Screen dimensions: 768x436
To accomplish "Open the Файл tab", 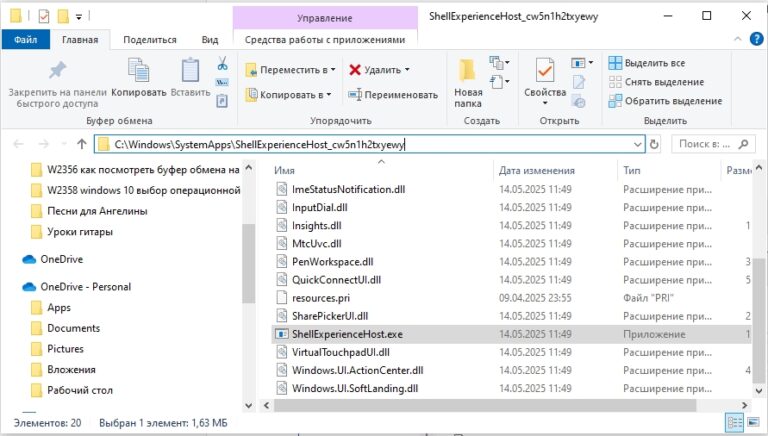I will click(x=25, y=40).
